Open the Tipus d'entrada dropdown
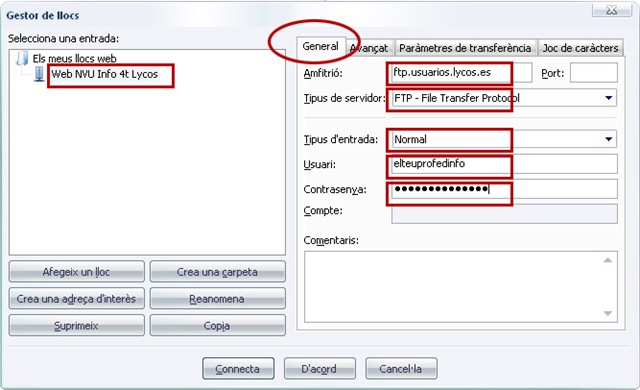640x390 pixels. click(504, 140)
